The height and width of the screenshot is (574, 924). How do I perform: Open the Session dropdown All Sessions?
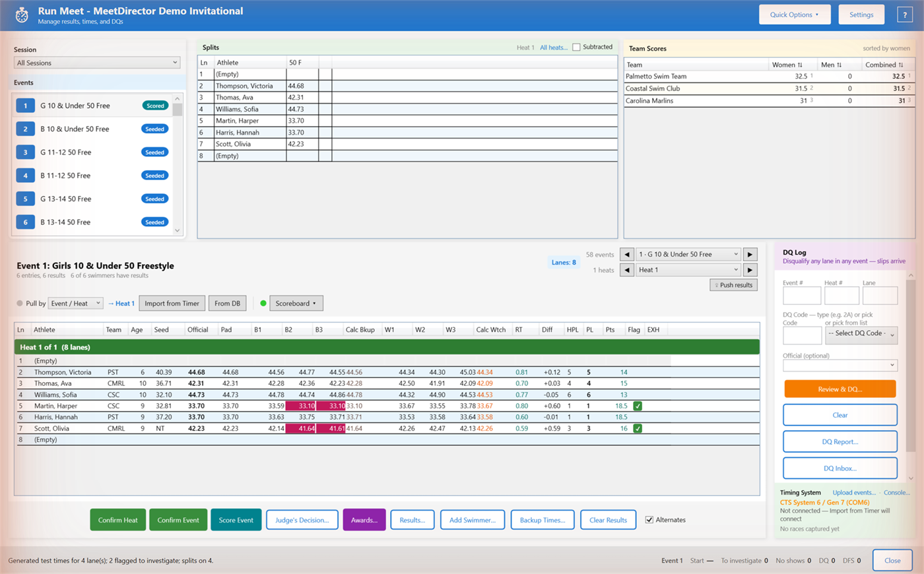[x=97, y=63]
